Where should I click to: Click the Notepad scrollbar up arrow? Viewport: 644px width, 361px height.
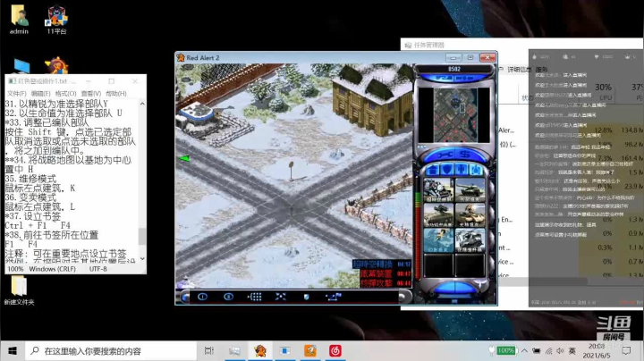(142, 104)
